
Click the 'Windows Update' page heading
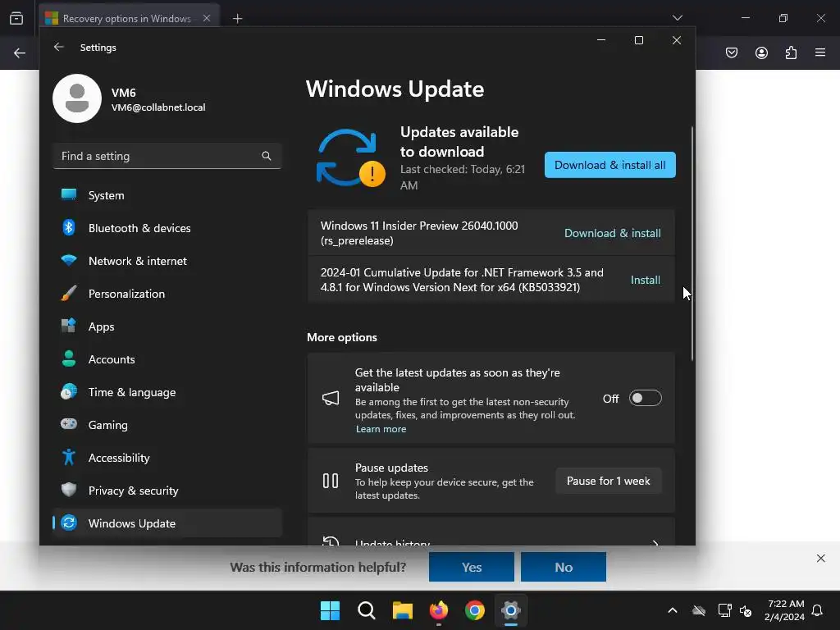tap(395, 89)
